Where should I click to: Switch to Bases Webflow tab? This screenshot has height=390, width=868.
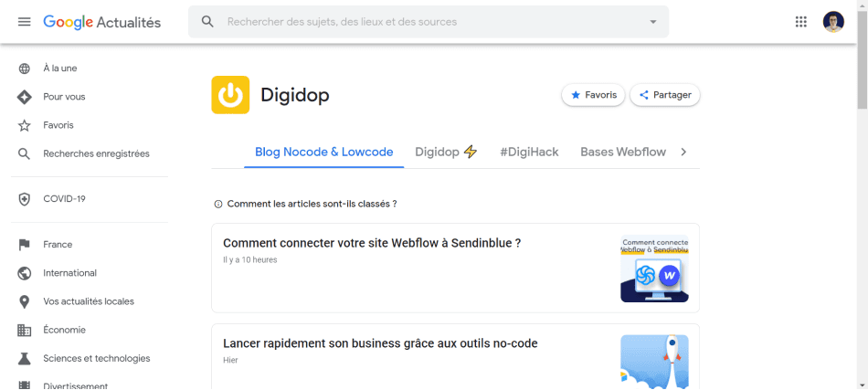tap(623, 153)
